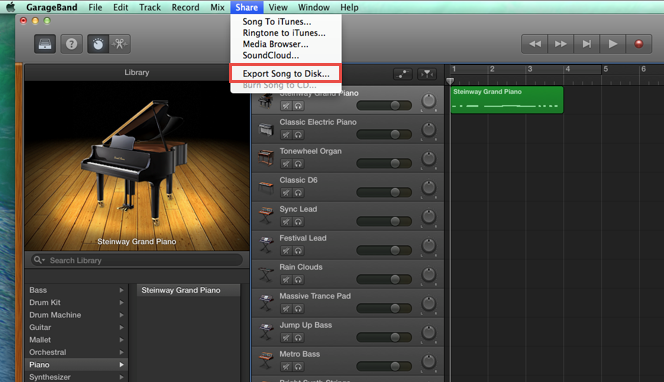Select the Tonewheel Organ track icon
Image resolution: width=664 pixels, height=382 pixels.
point(266,158)
